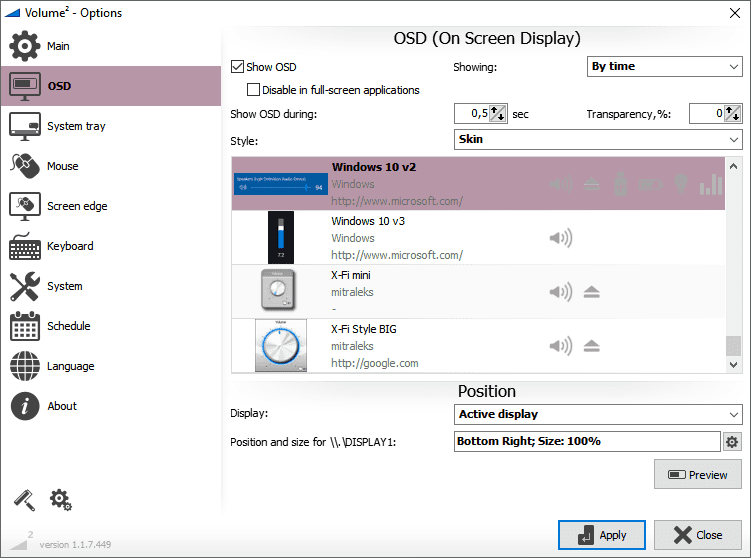The width and height of the screenshot is (751, 558).
Task: Click the Transparency value field
Action: (x=707, y=114)
